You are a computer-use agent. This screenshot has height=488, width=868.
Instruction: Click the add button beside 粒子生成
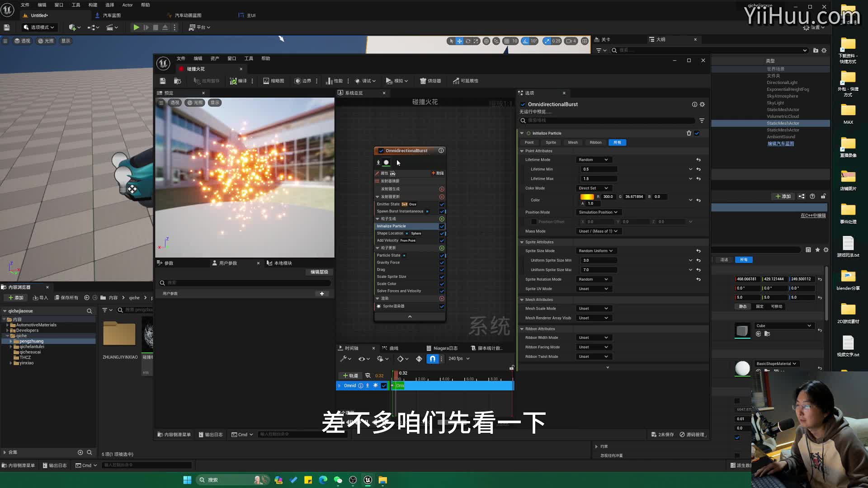tap(442, 219)
